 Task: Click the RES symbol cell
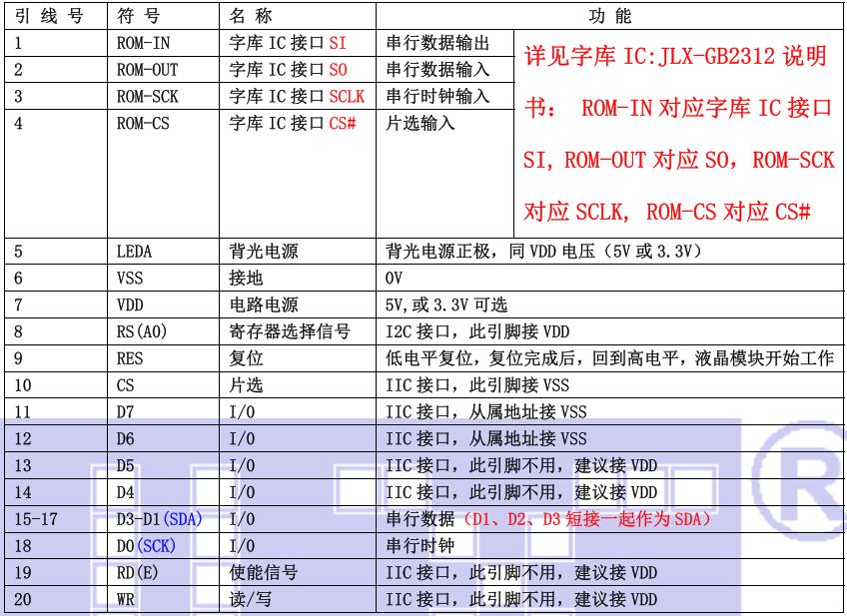pos(130,359)
